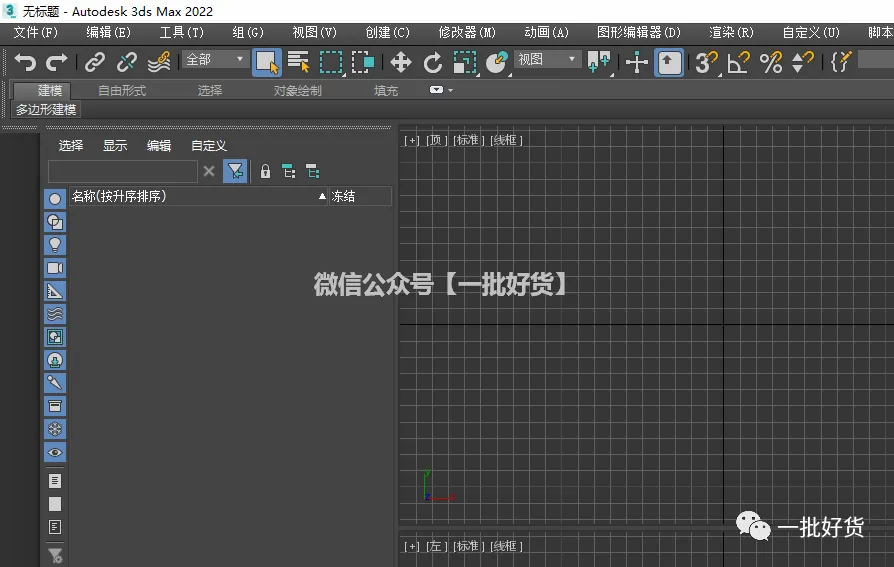
Task: Open the 组(G) menu
Action: click(248, 33)
